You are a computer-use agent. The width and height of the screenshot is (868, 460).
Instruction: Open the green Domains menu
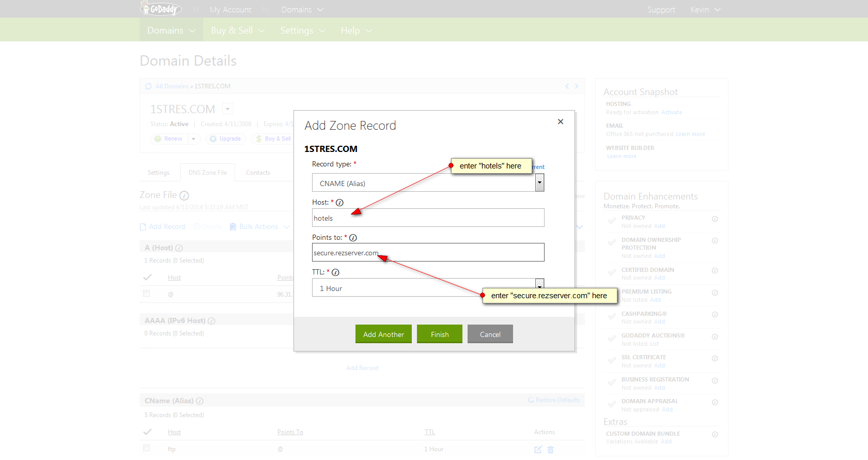[x=171, y=30]
